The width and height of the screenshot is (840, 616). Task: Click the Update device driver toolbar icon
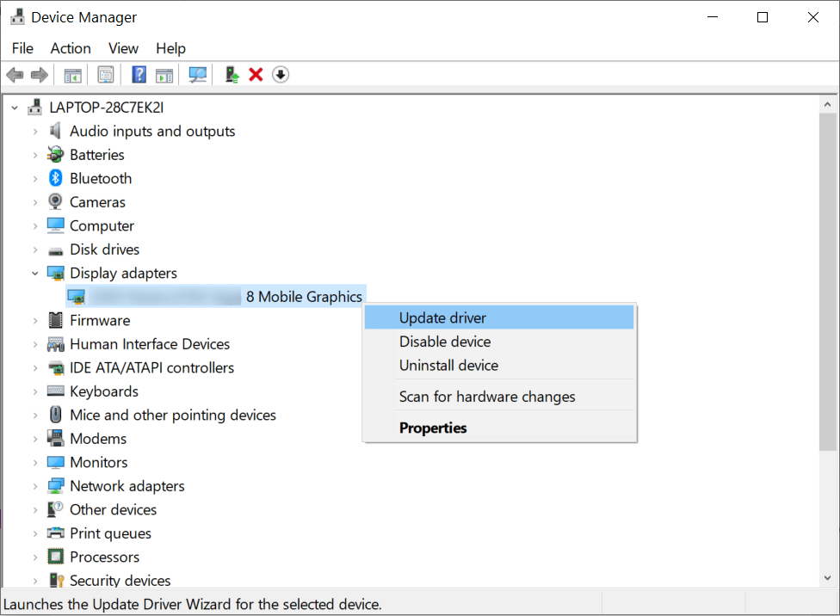click(x=232, y=75)
